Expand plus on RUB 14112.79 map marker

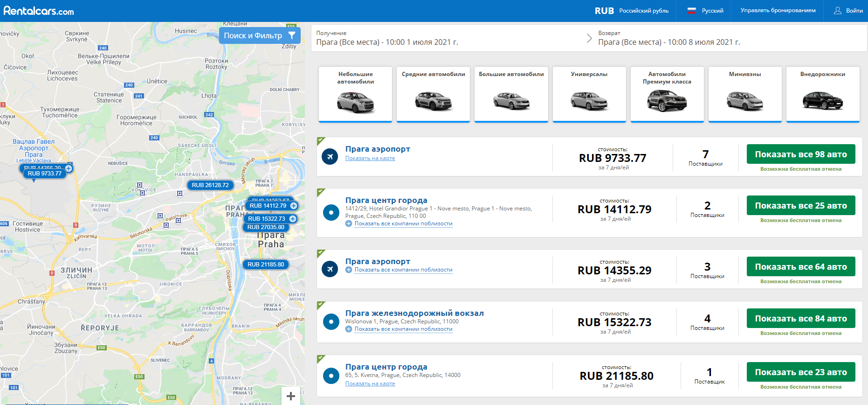[294, 206]
